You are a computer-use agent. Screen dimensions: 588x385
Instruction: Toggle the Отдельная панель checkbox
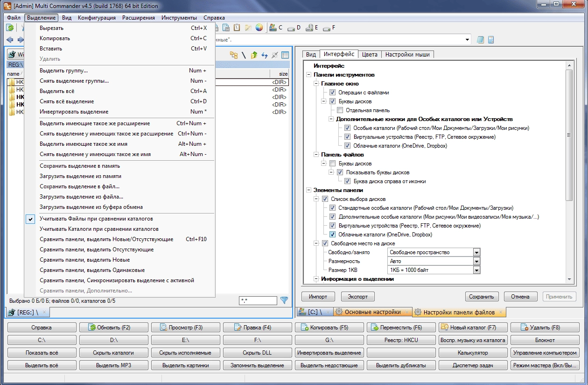(340, 110)
